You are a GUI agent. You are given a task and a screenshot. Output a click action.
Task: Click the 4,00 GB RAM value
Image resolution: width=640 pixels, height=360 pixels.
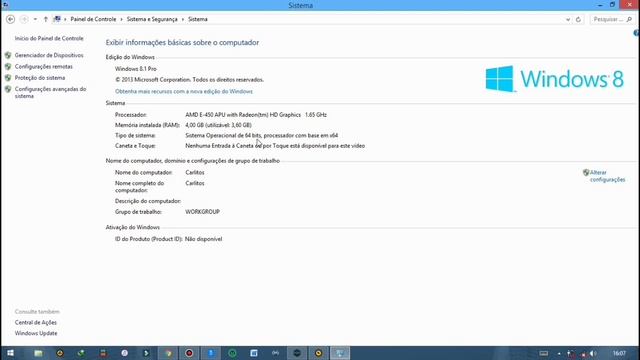218,125
